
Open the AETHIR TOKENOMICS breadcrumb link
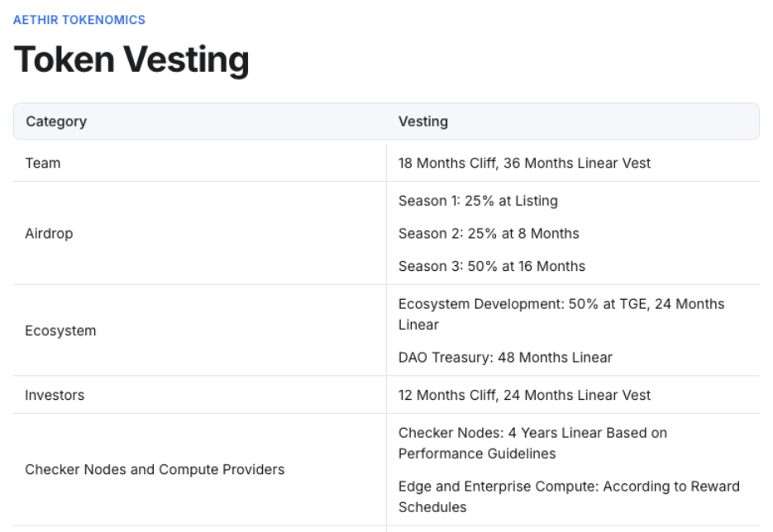pyautogui.click(x=79, y=20)
